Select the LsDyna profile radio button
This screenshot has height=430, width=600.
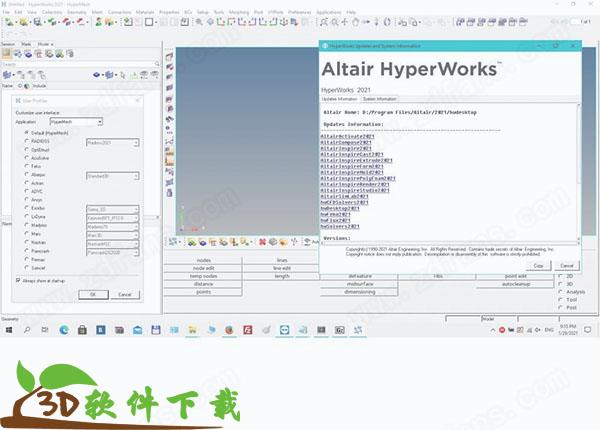[x=27, y=217]
